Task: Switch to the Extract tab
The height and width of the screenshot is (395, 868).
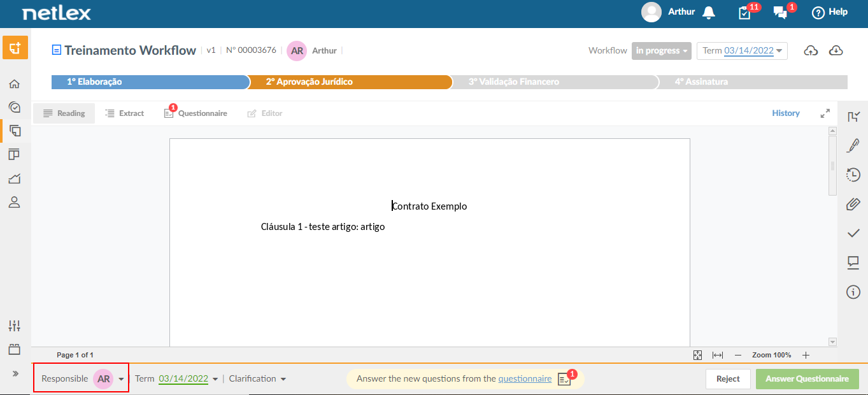Action: (125, 113)
